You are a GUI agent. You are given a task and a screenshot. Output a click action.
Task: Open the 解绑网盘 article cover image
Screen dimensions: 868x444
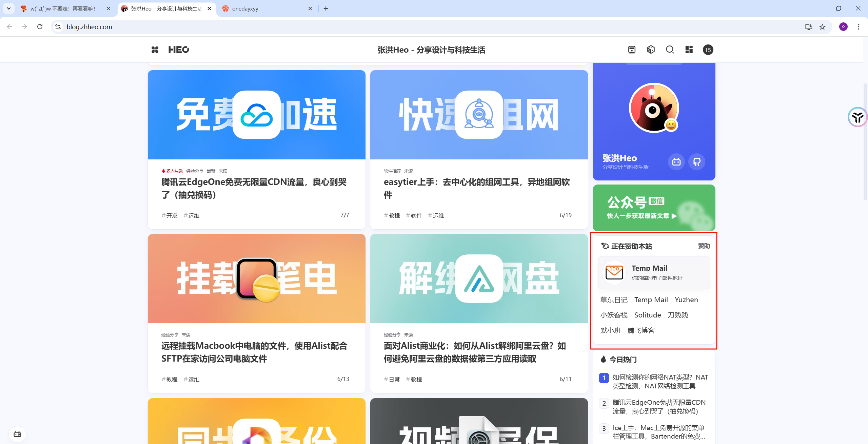tap(479, 278)
